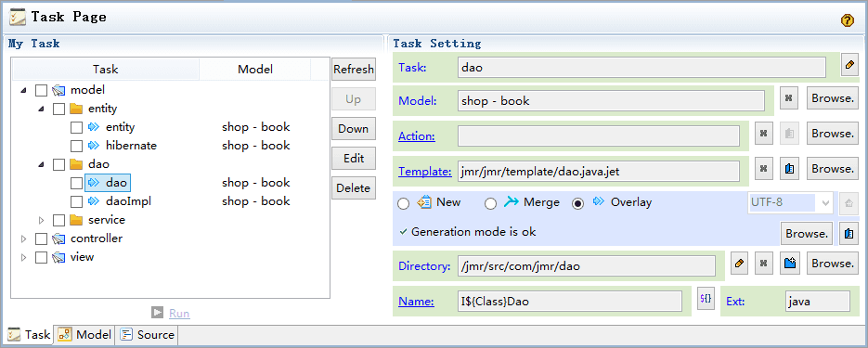868x348 pixels.
Task: Click the pencil edit icon beside Task field
Action: 849,65
